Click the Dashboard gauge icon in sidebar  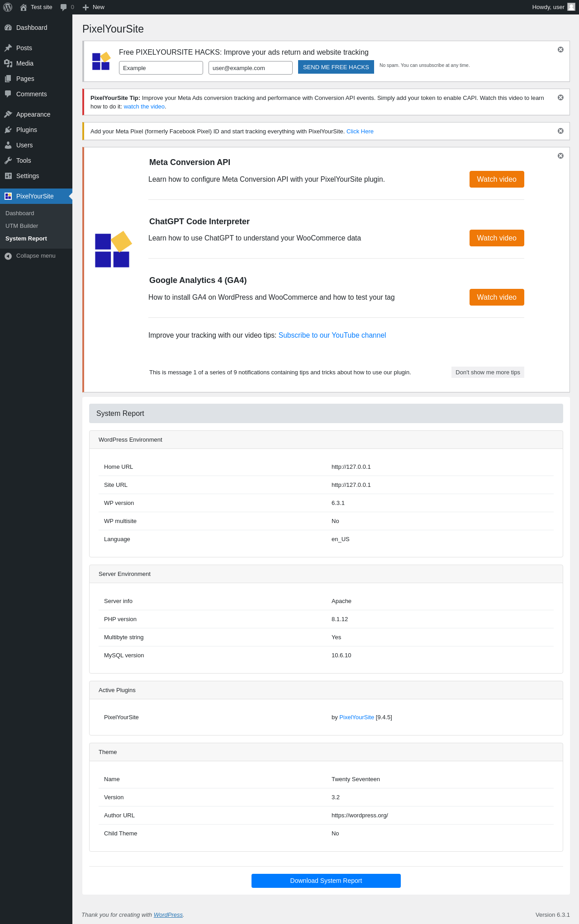(8, 28)
